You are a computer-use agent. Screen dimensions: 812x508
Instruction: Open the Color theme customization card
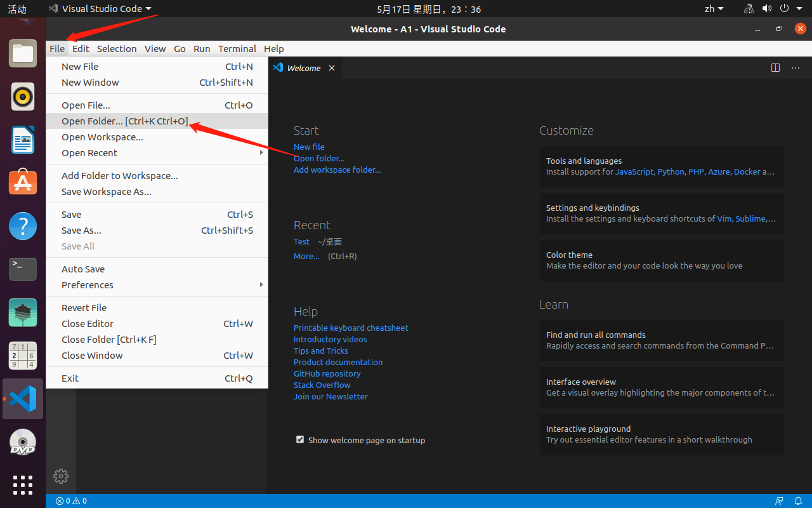pos(662,260)
